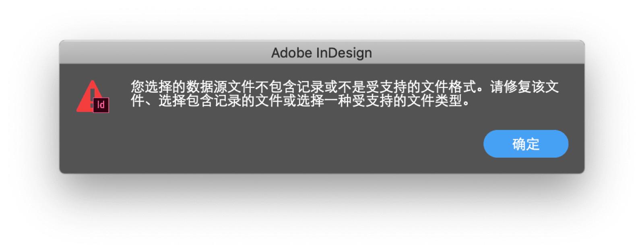644x252 pixels.
Task: Click the pink Id emblem on the triangle
Action: coord(101,106)
